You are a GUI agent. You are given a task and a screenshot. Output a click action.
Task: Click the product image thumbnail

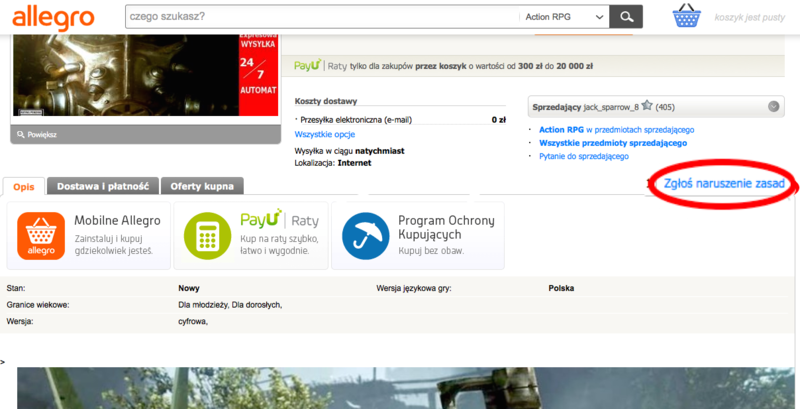tap(145, 75)
